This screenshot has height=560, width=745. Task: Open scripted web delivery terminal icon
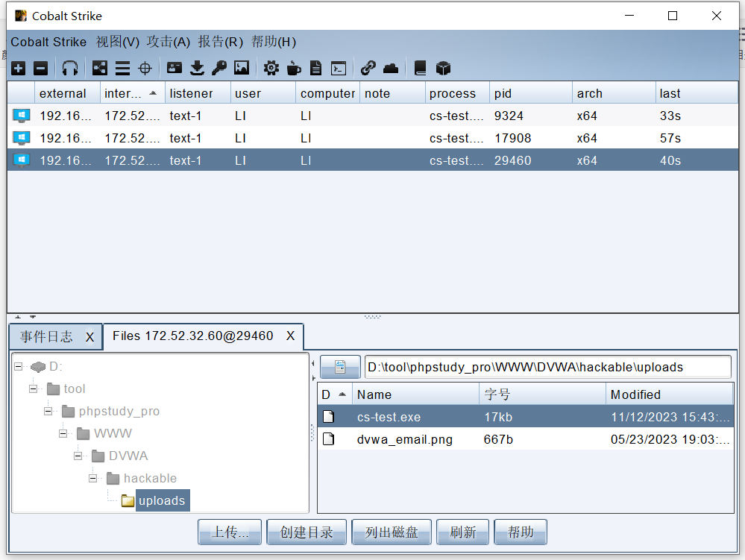(339, 69)
